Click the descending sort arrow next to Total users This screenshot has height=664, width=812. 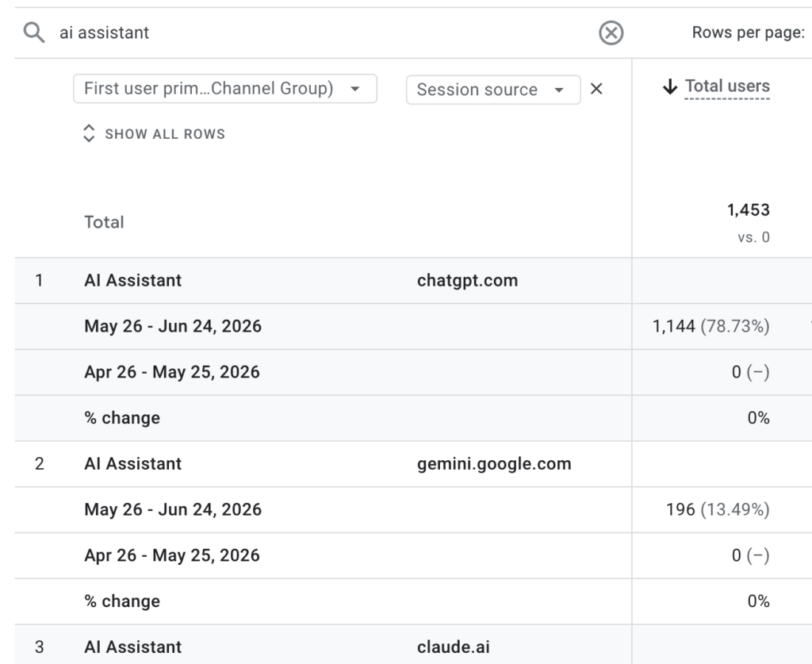(x=669, y=86)
